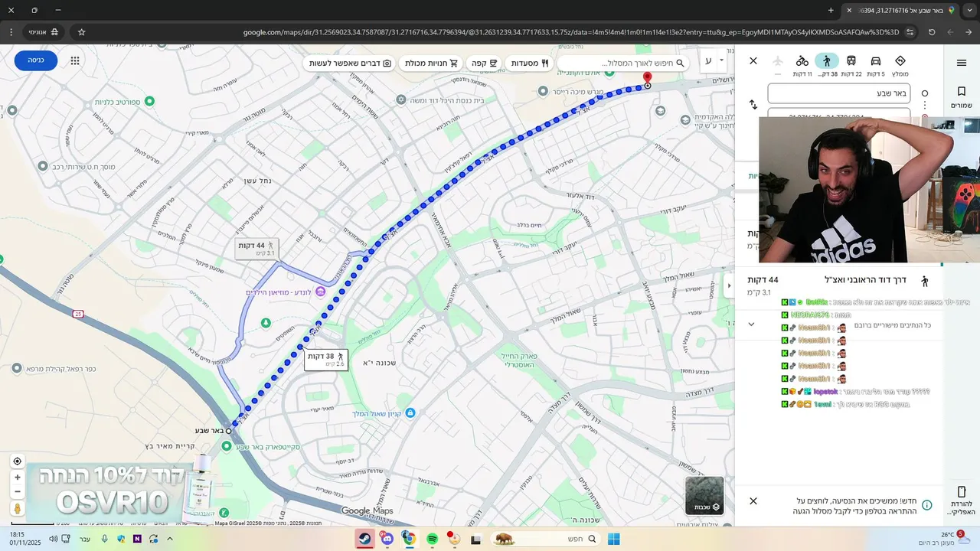
Task: Open the Chrome three-dot menu
Action: (11, 32)
